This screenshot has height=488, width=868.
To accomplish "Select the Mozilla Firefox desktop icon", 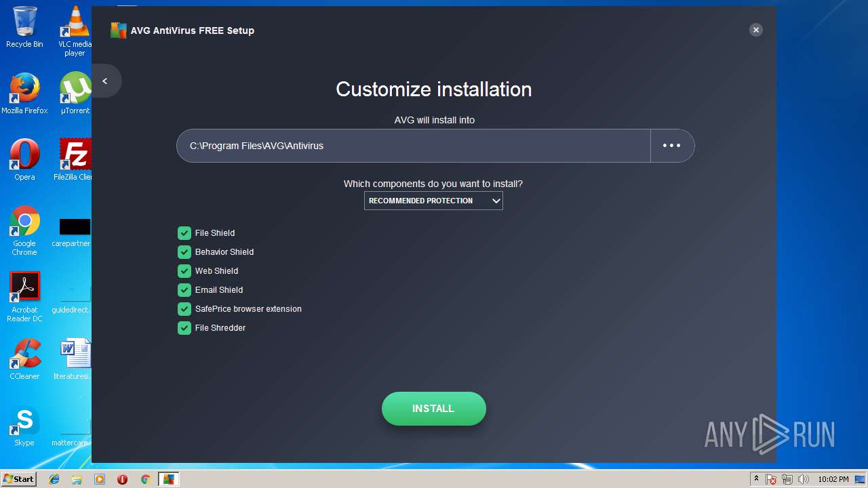I will pos(24,94).
